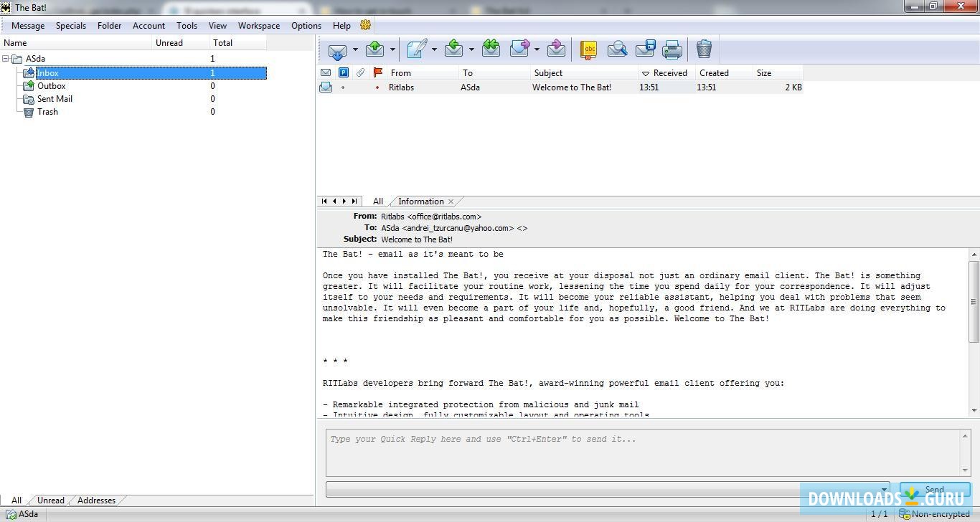The image size is (980, 522).
Task: Sort messages by Size column
Action: pyautogui.click(x=778, y=73)
